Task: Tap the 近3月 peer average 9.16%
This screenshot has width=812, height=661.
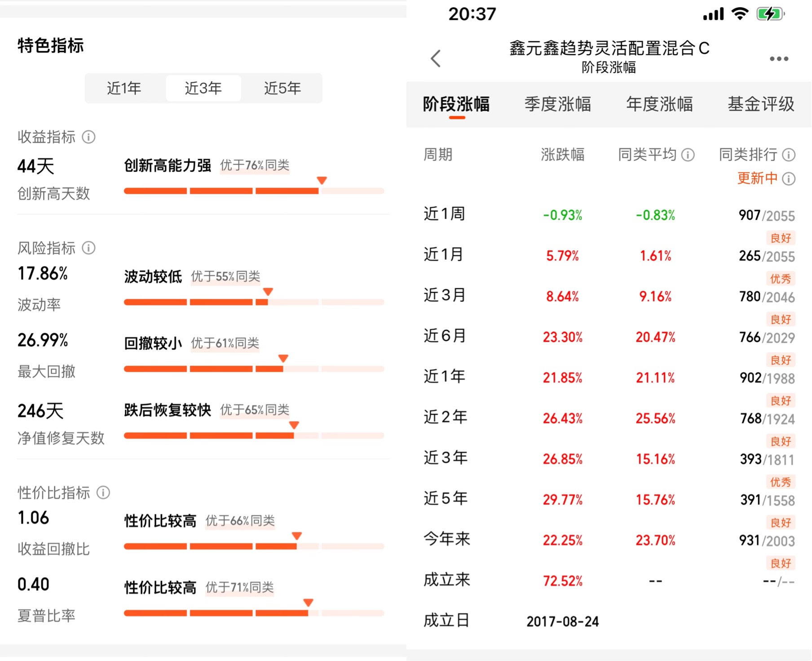Action: point(655,296)
